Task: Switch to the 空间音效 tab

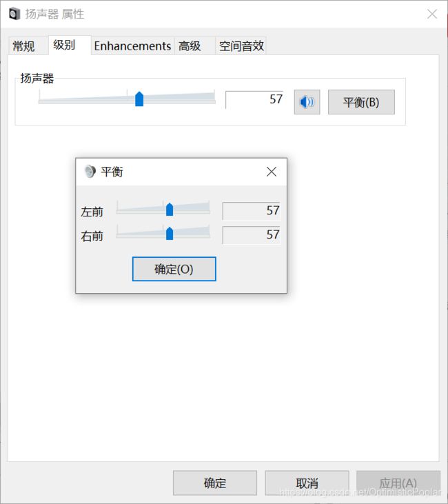Action: tap(241, 46)
